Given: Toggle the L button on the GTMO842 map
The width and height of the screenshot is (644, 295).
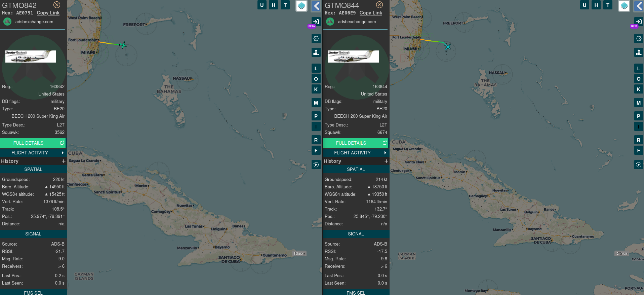Looking at the screenshot, I should pos(316,69).
